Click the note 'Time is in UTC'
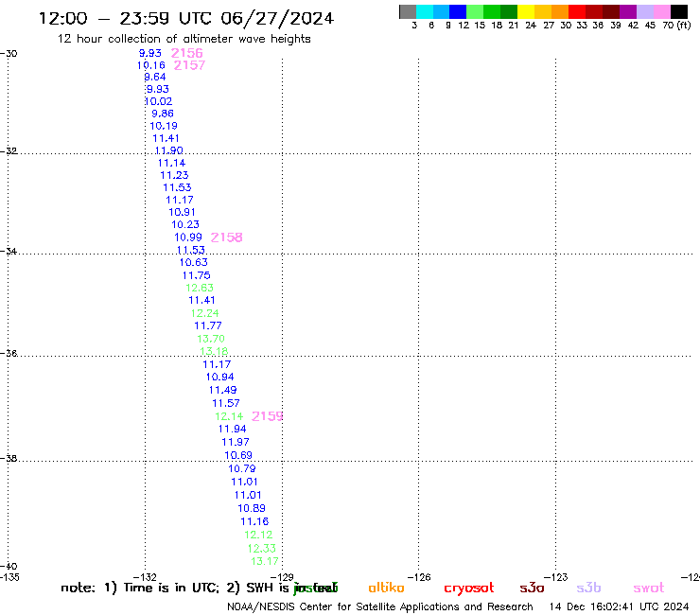The image size is (700, 615). [171, 588]
